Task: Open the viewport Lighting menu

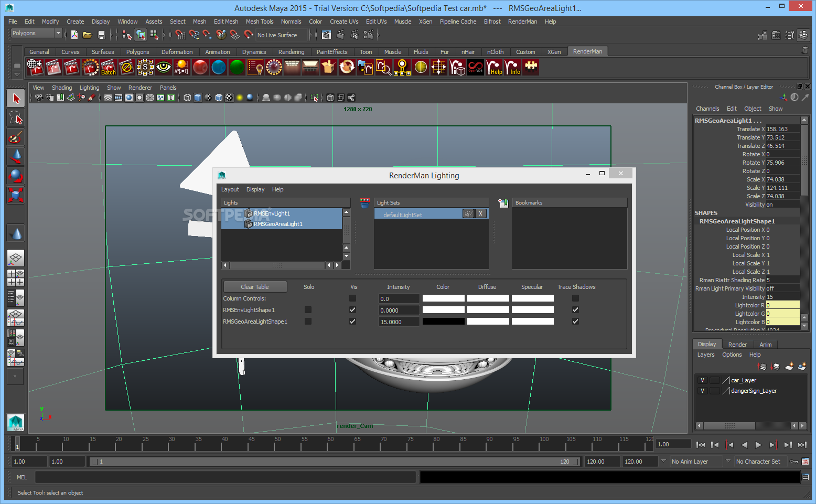Action: tap(89, 88)
